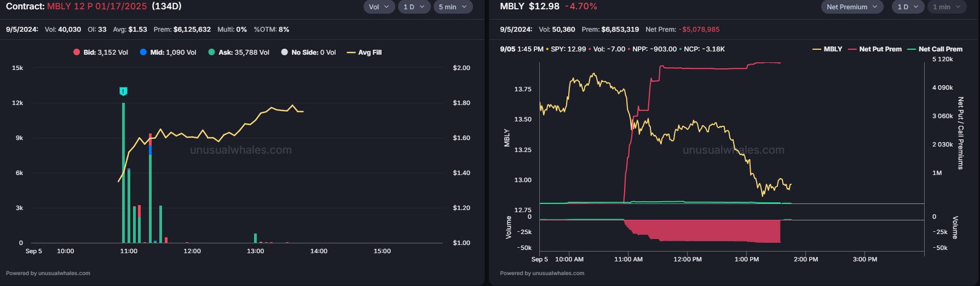Click the Prem: $6,853,319 stat
This screenshot has width=980, height=286.
tap(610, 30)
